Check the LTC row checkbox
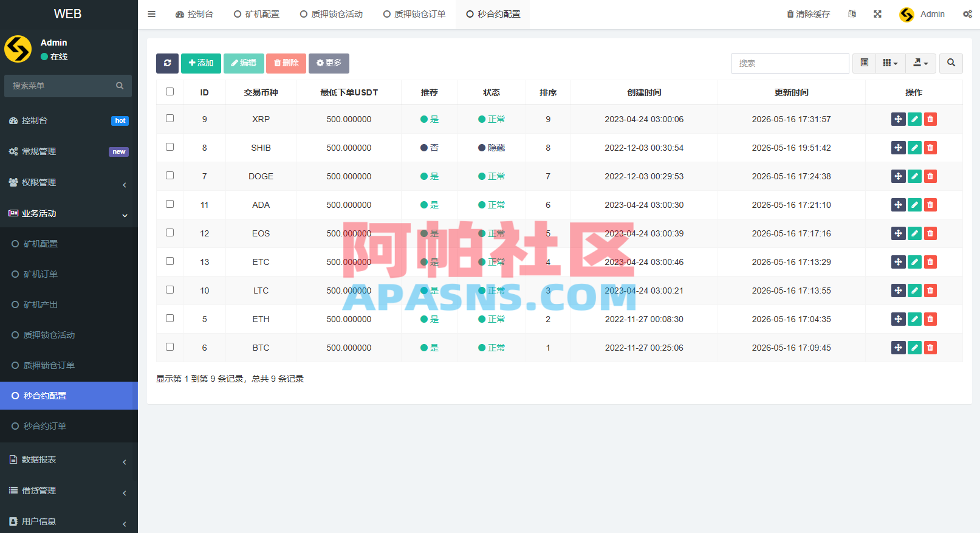The image size is (980, 533). click(170, 290)
